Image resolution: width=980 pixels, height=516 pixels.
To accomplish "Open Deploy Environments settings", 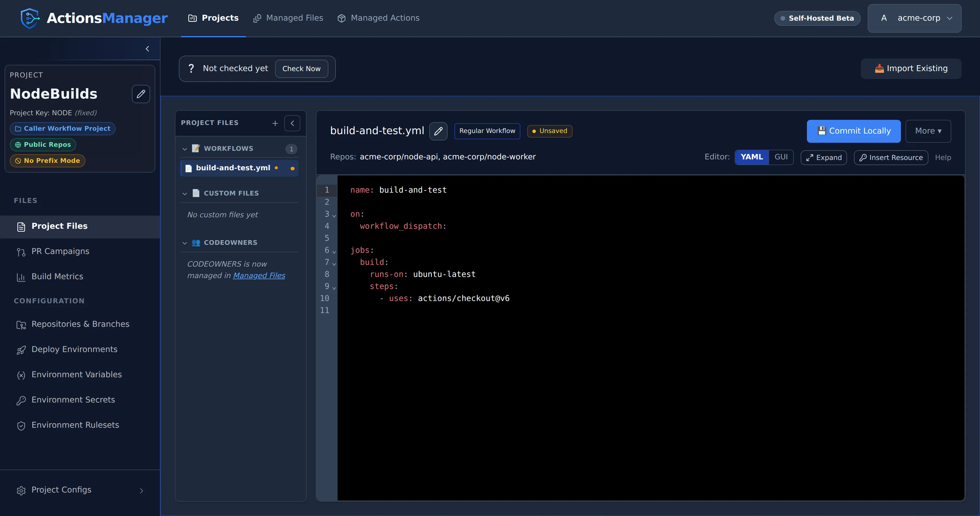I will [x=80, y=349].
